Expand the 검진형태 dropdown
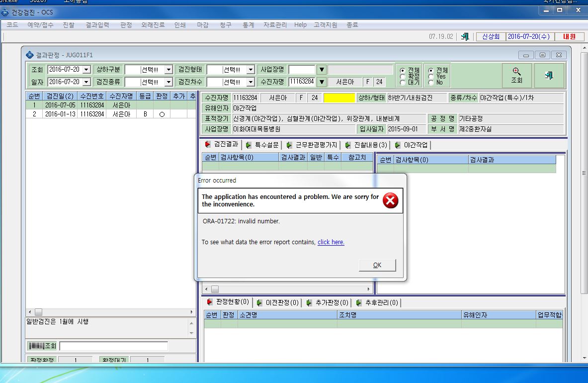This screenshot has width=588, height=383. coord(251,70)
